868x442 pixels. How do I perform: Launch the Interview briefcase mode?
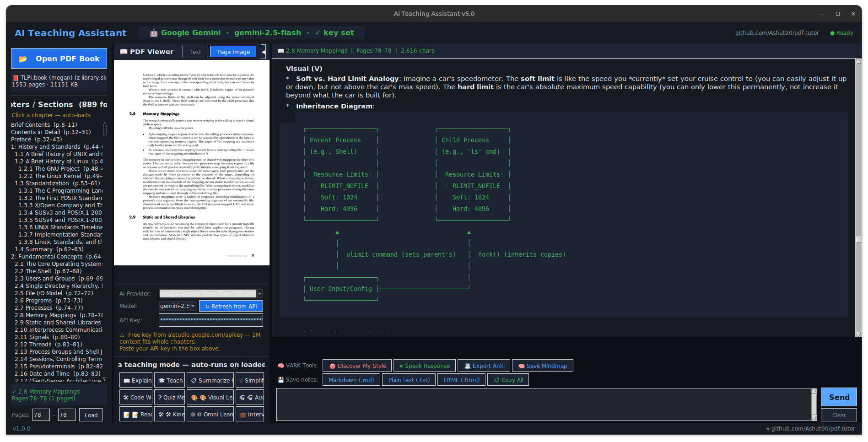point(250,414)
